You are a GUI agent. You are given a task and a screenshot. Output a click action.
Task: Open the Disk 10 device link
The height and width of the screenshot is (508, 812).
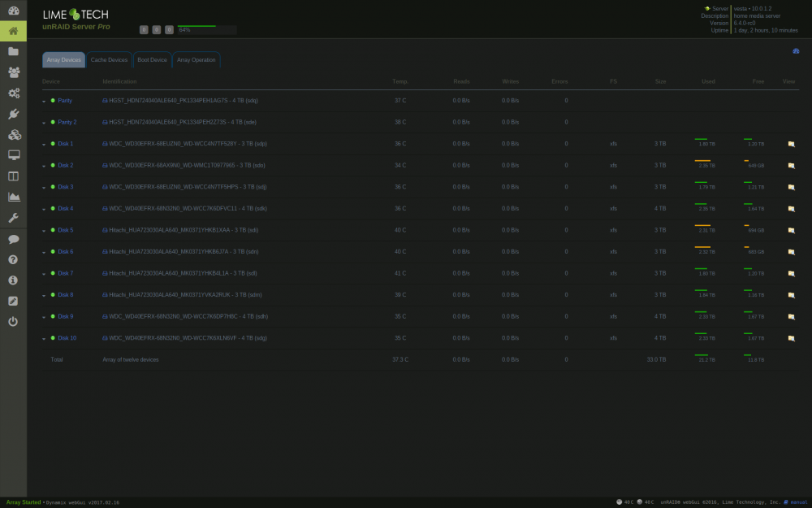coord(67,338)
